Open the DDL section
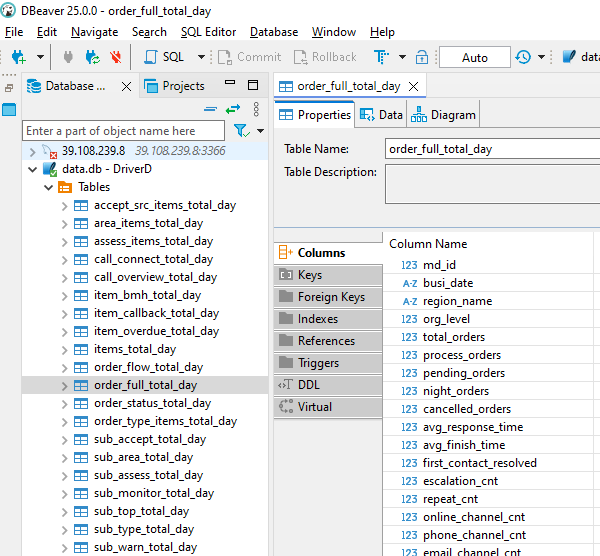This screenshot has height=556, width=600. (328, 385)
